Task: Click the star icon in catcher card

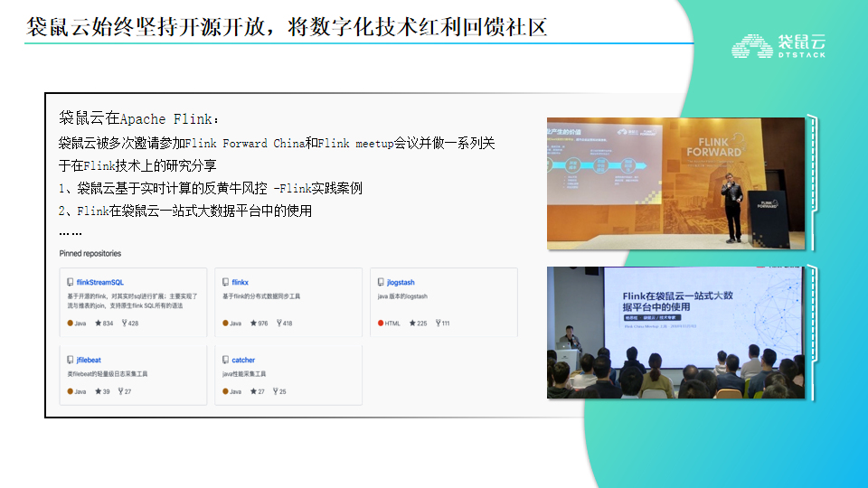Action: tap(253, 391)
